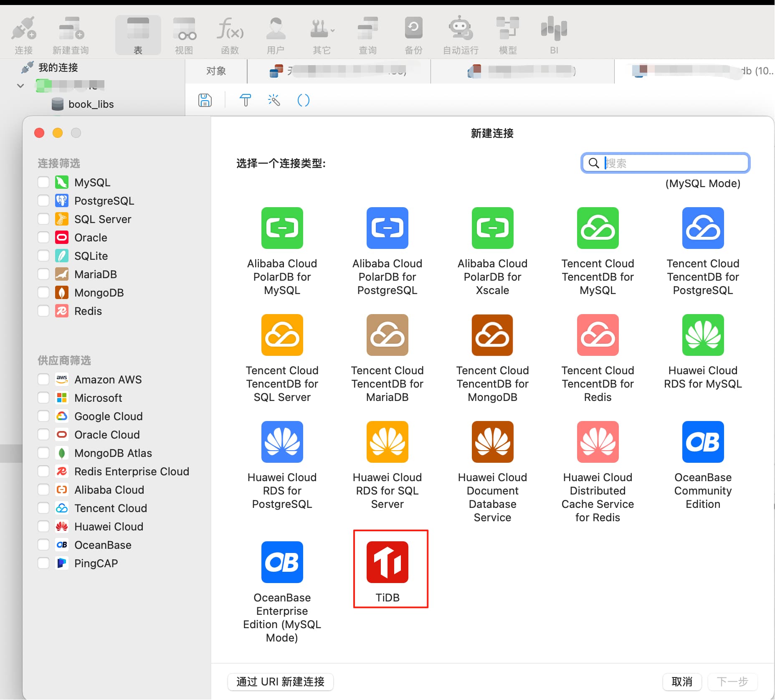This screenshot has height=700, width=775.
Task: Select the TiDB connection type
Action: point(387,562)
